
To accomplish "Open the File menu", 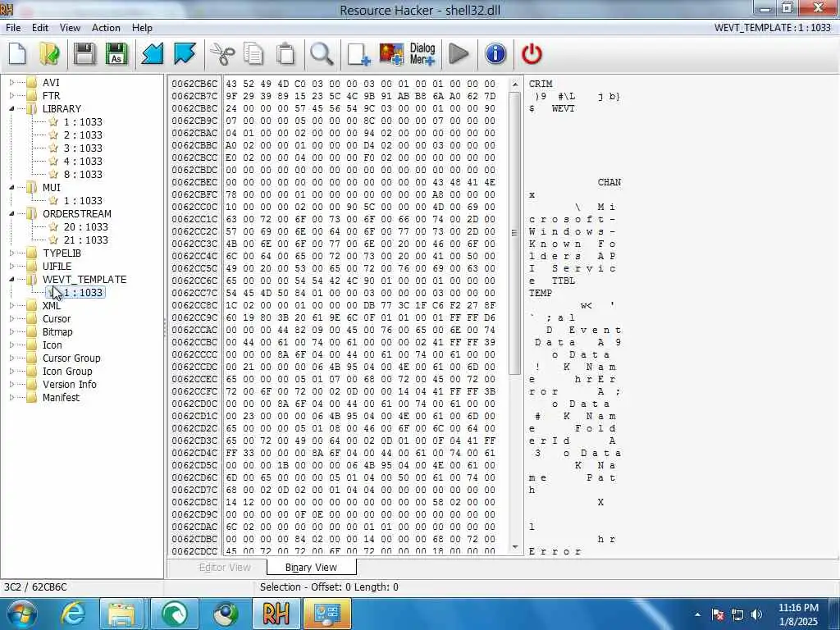I will [x=13, y=28].
